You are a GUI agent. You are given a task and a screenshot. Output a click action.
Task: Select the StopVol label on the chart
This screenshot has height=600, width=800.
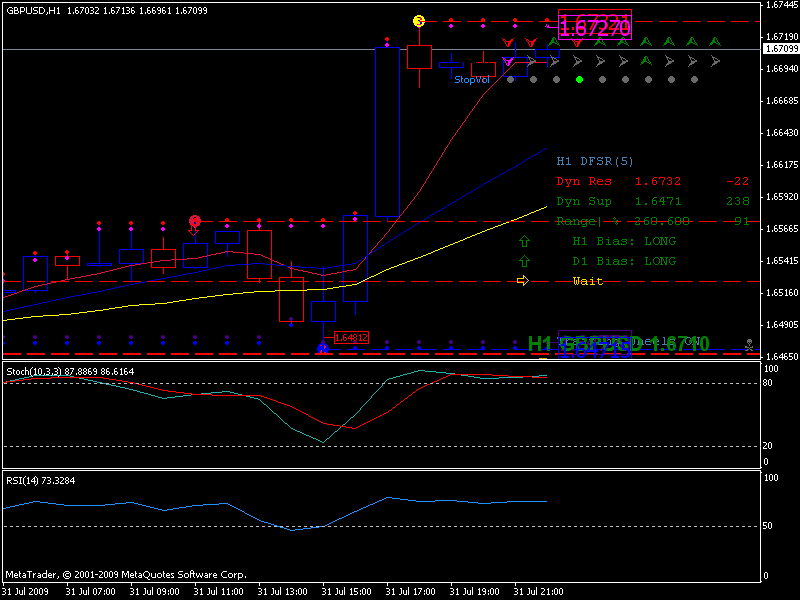pos(471,79)
